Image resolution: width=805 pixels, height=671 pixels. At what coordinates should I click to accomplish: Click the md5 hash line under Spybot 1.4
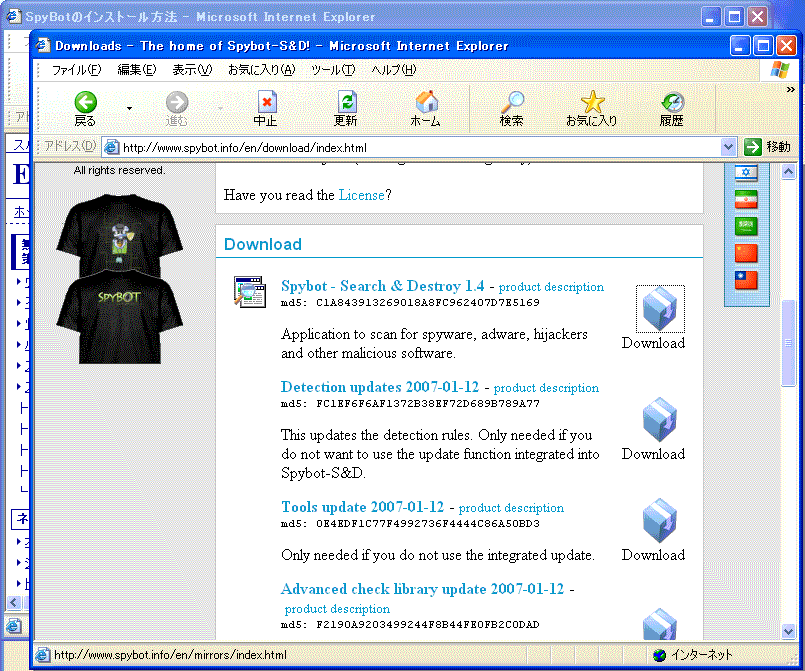point(410,302)
